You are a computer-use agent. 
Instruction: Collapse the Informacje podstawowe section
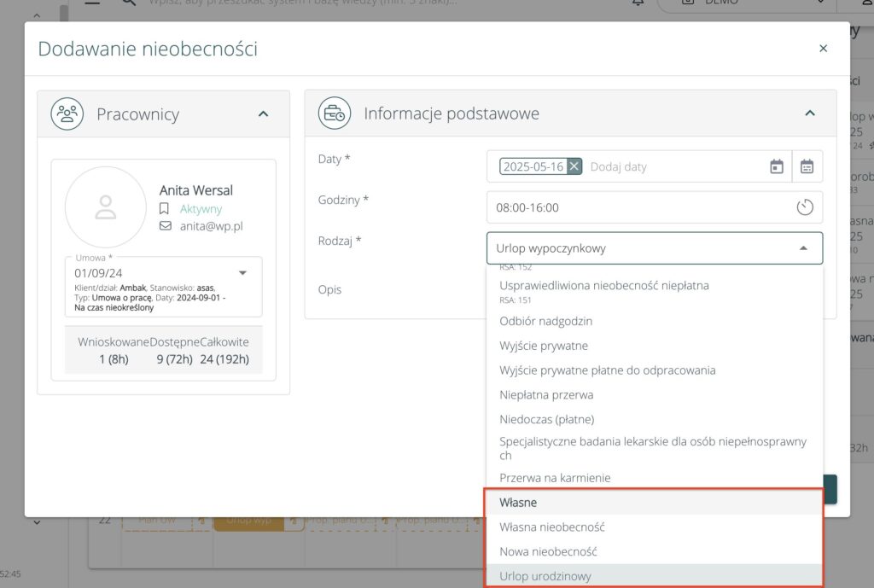pyautogui.click(x=810, y=114)
